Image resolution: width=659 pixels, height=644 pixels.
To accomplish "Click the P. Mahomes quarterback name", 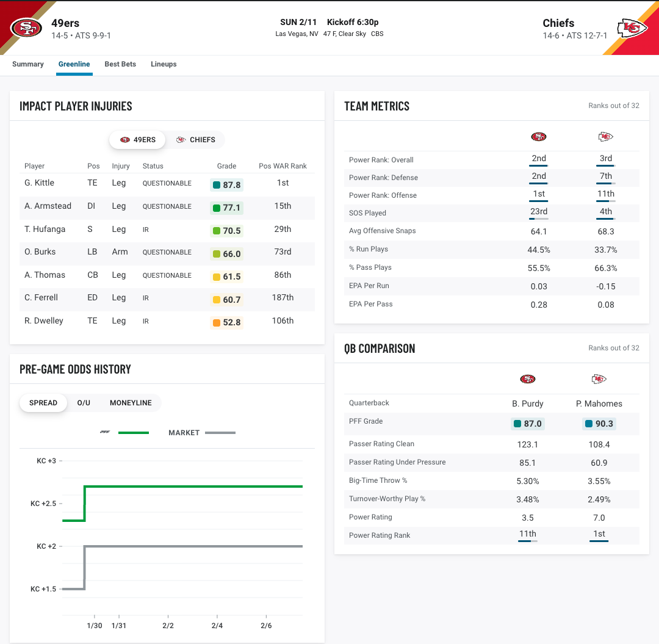I will click(x=599, y=403).
